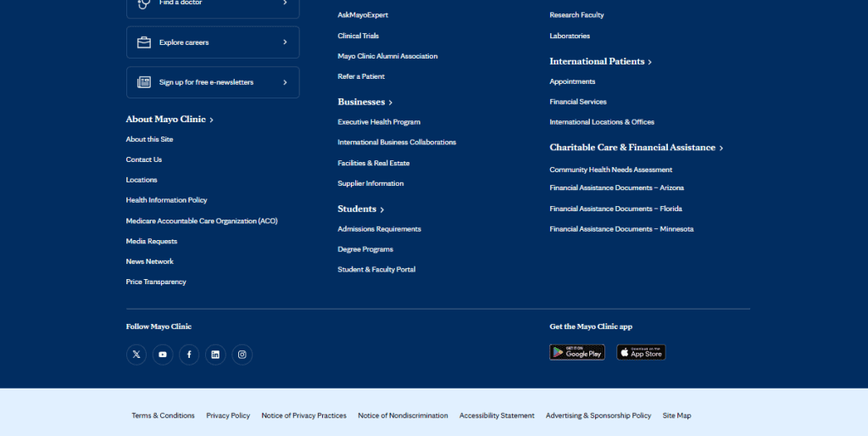Screen dimensions: 868x436
Task: Open Mayo Clinic's X (Twitter) page icon
Action: pyautogui.click(x=136, y=355)
